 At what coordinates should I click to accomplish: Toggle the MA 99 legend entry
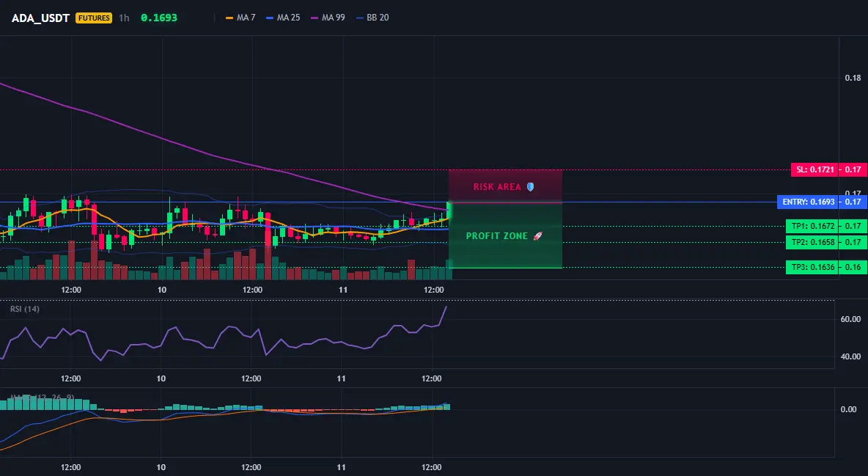click(x=328, y=18)
